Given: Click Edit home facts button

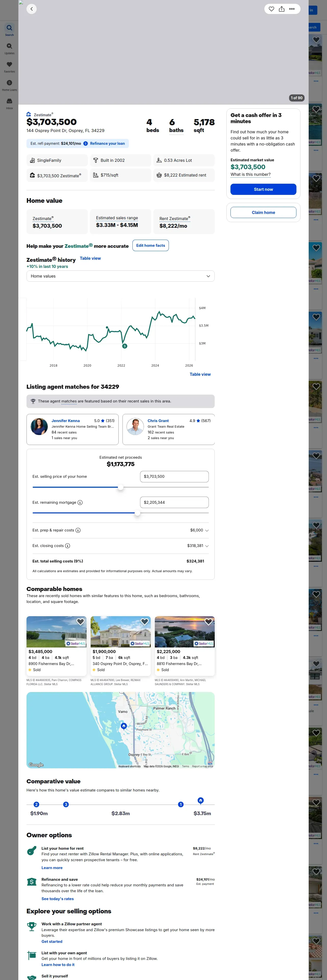Looking at the screenshot, I should 151,246.
